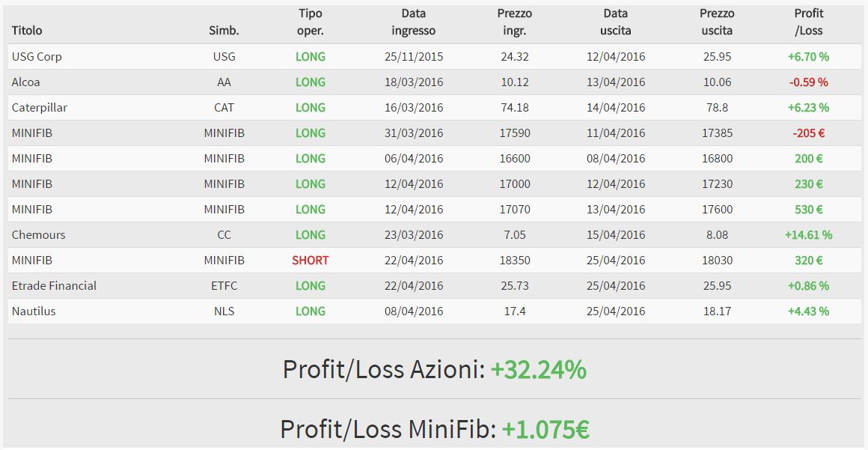The width and height of the screenshot is (868, 450).
Task: Click the Data ingresso column header
Action: coord(414,22)
